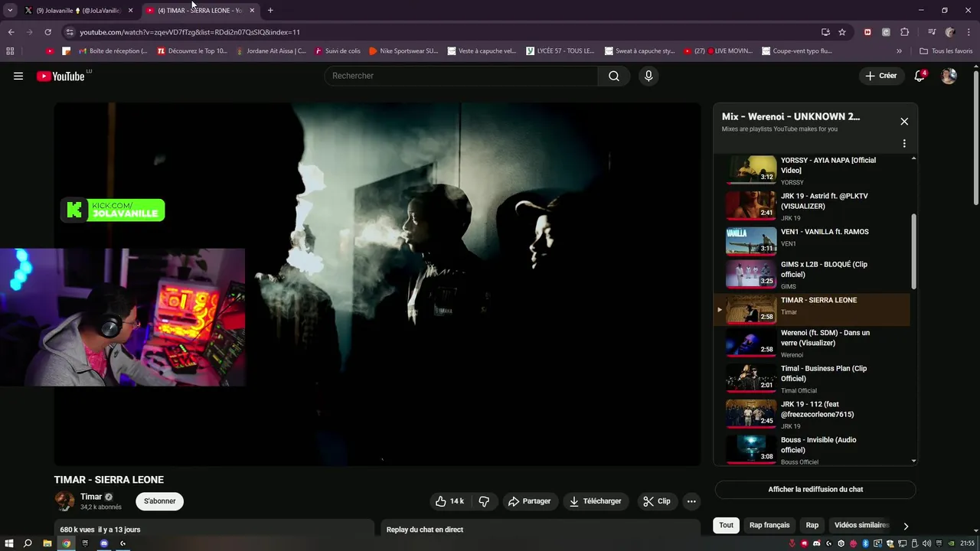
Task: Click the Rechercher search field
Action: click(x=462, y=76)
